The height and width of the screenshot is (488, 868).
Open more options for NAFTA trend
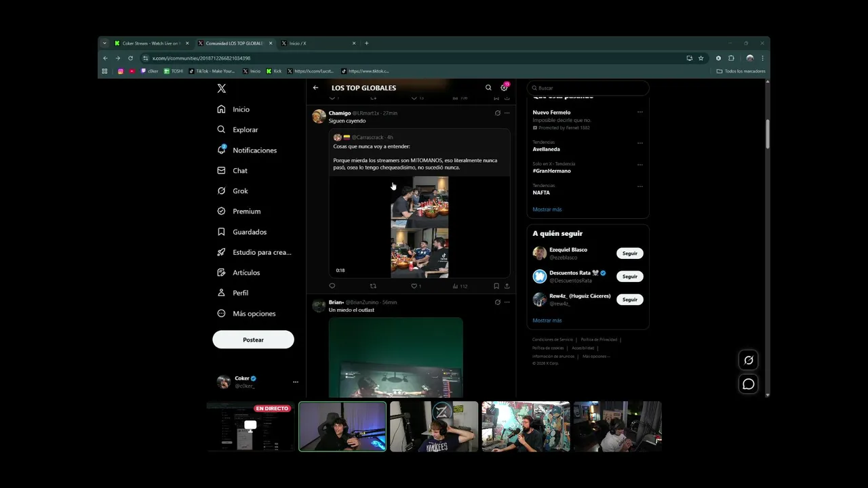639,186
